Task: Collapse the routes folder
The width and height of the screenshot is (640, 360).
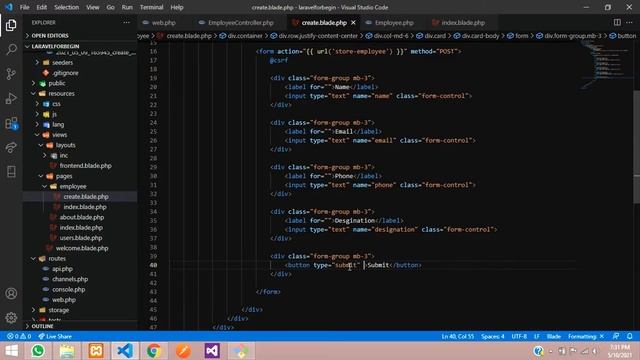Action: point(57,258)
